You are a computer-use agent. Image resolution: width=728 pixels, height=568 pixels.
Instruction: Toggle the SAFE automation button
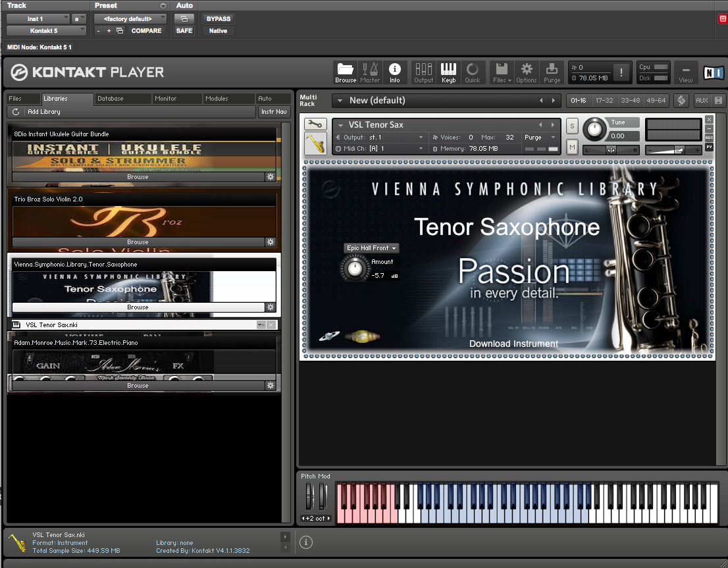[x=184, y=31]
